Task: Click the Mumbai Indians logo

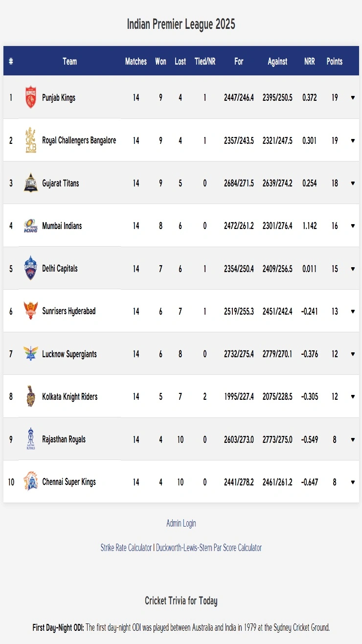Action: 31,226
